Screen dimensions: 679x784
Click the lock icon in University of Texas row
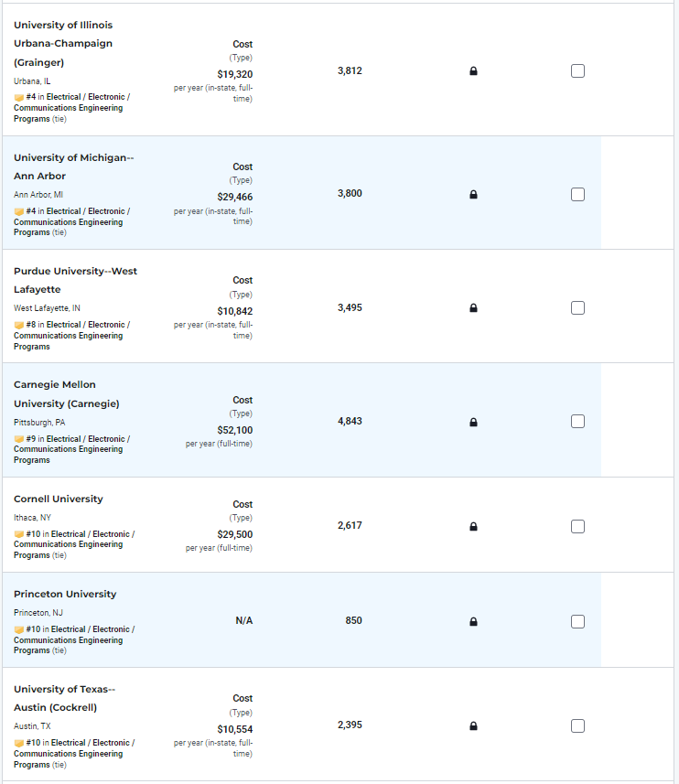(x=473, y=725)
